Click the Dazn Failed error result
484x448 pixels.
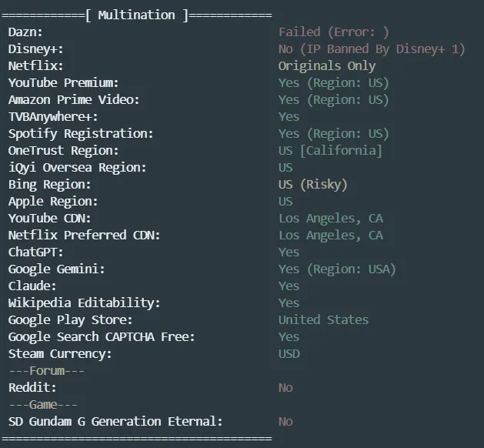[x=333, y=32]
